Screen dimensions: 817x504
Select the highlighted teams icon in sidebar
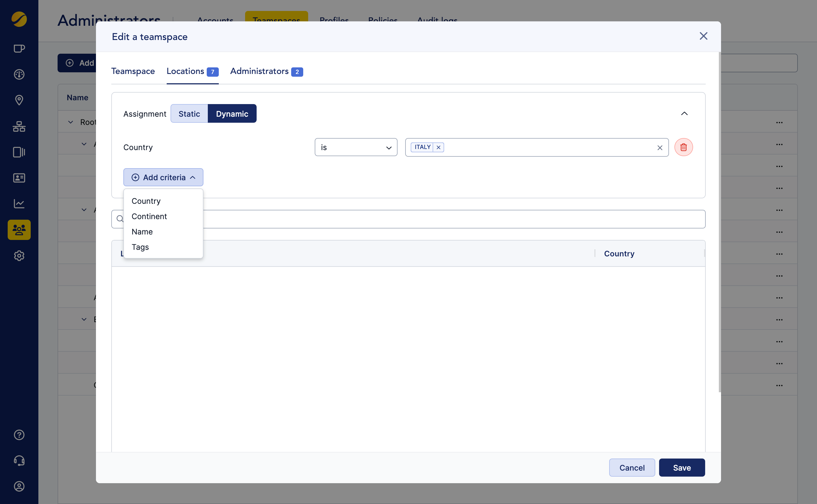pos(19,230)
